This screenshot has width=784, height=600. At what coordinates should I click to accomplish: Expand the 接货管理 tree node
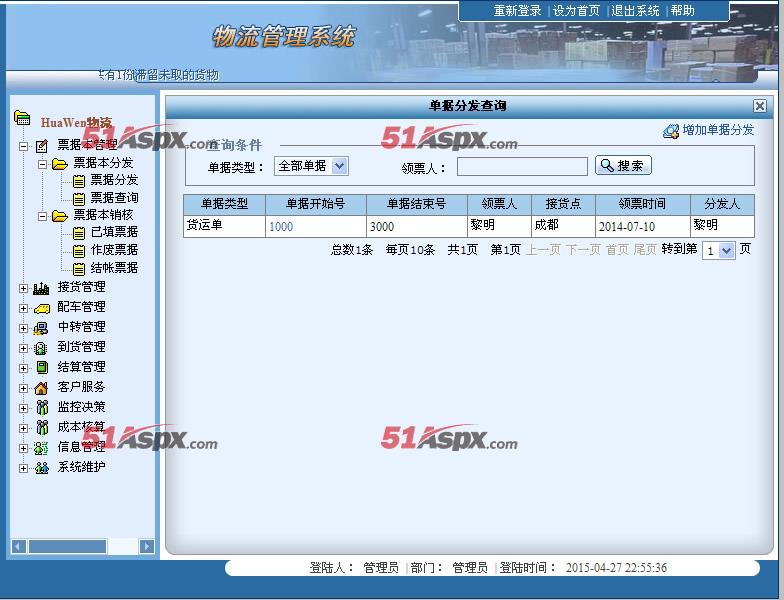pyautogui.click(x=24, y=288)
